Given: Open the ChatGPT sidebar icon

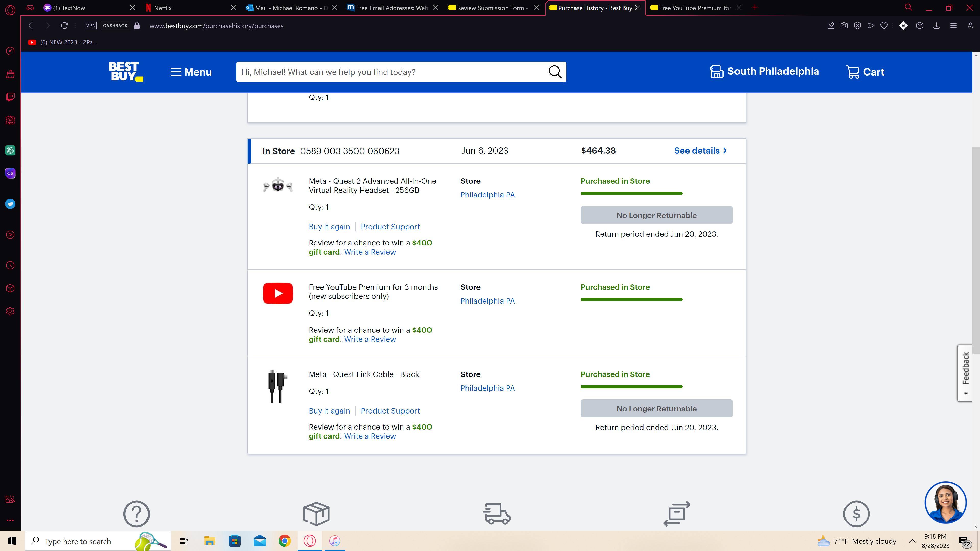Looking at the screenshot, I should point(10,150).
